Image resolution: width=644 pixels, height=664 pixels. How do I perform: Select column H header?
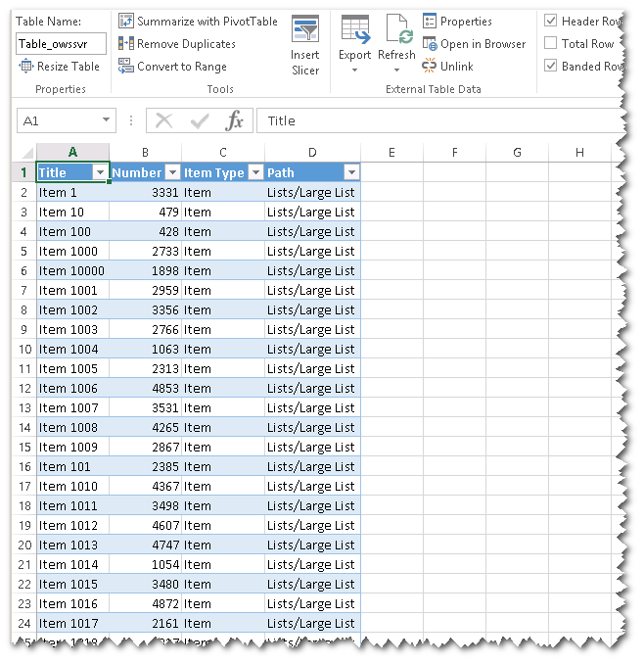click(579, 153)
